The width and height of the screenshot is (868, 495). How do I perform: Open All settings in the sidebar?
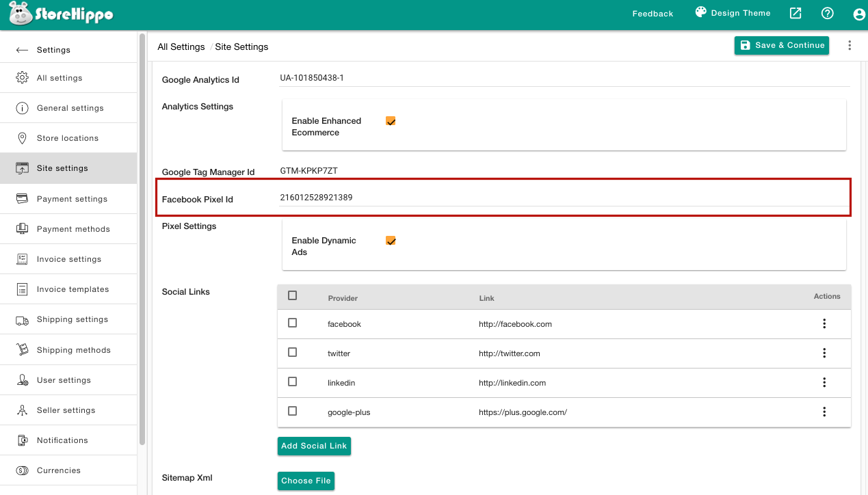point(68,78)
